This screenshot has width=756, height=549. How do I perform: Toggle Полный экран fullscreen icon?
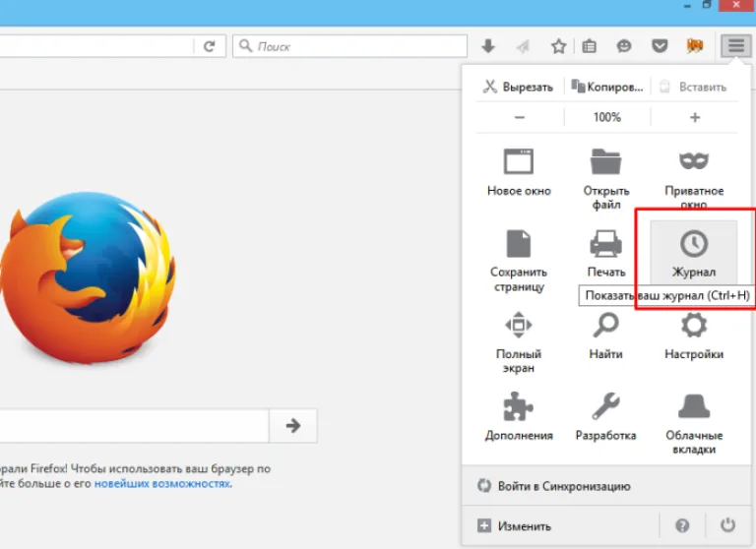[519, 325]
